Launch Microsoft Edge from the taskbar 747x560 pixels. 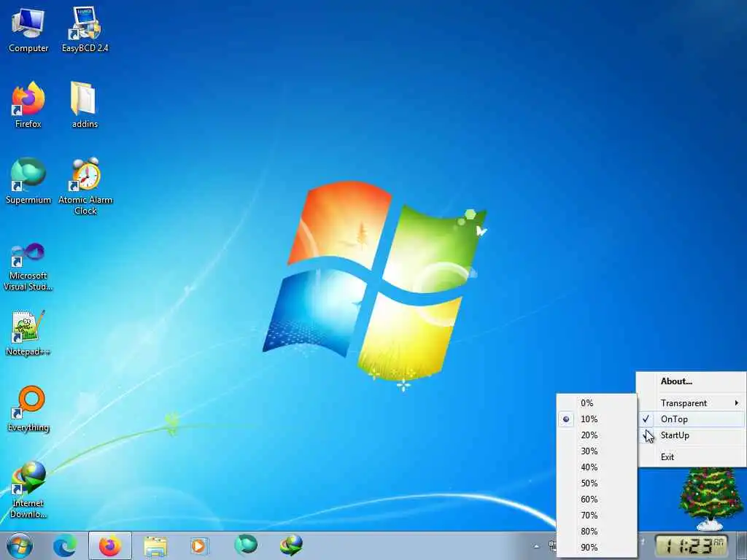click(65, 545)
